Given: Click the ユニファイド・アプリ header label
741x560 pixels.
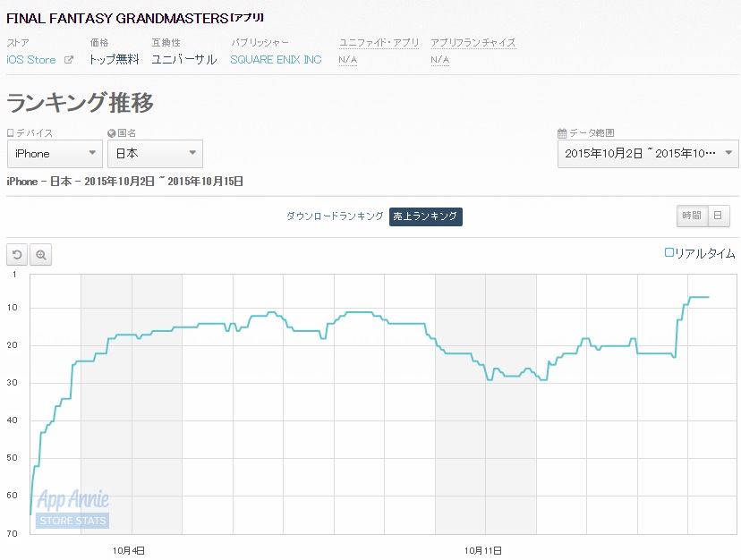Looking at the screenshot, I should (x=379, y=43).
